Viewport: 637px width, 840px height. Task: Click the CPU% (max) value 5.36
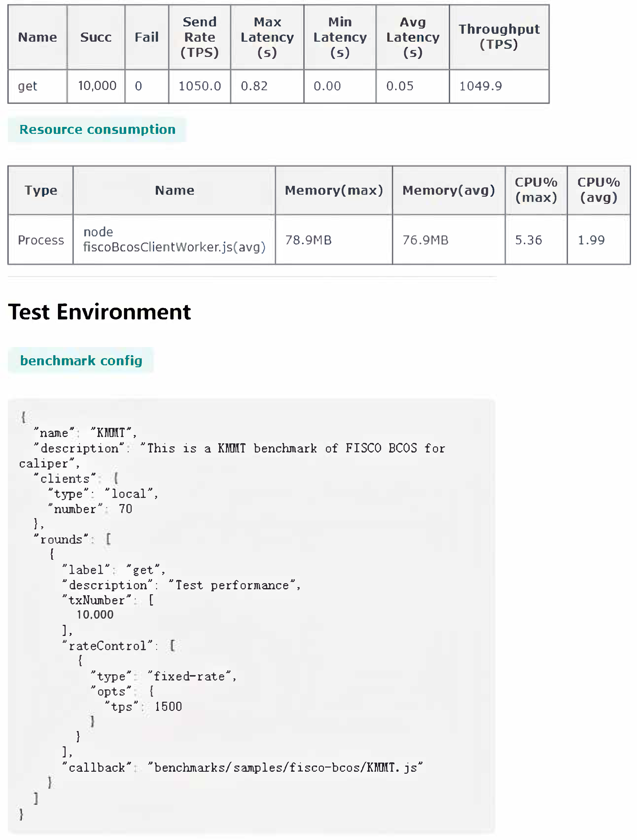(528, 240)
